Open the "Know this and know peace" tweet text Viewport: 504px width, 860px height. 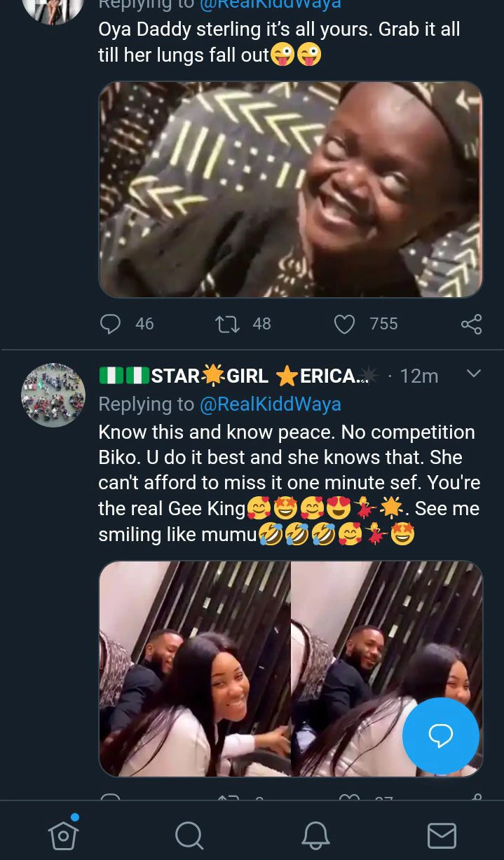point(288,483)
